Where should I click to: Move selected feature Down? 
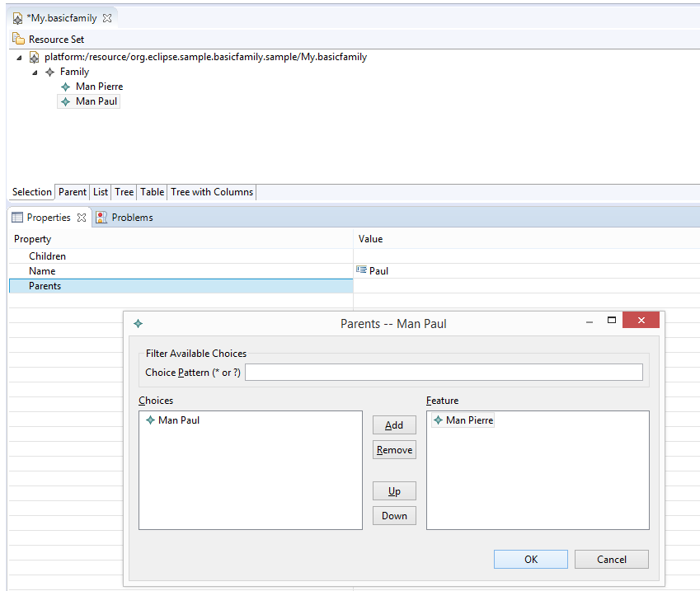[394, 515]
